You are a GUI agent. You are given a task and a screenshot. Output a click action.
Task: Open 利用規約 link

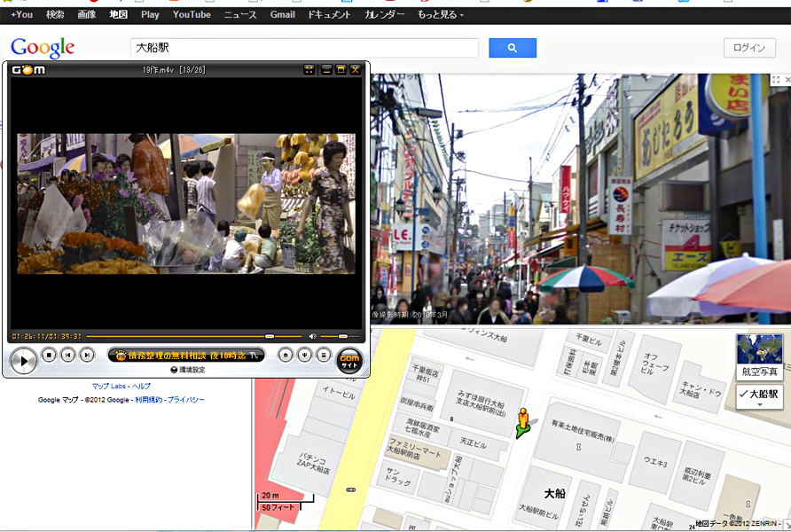(148, 399)
